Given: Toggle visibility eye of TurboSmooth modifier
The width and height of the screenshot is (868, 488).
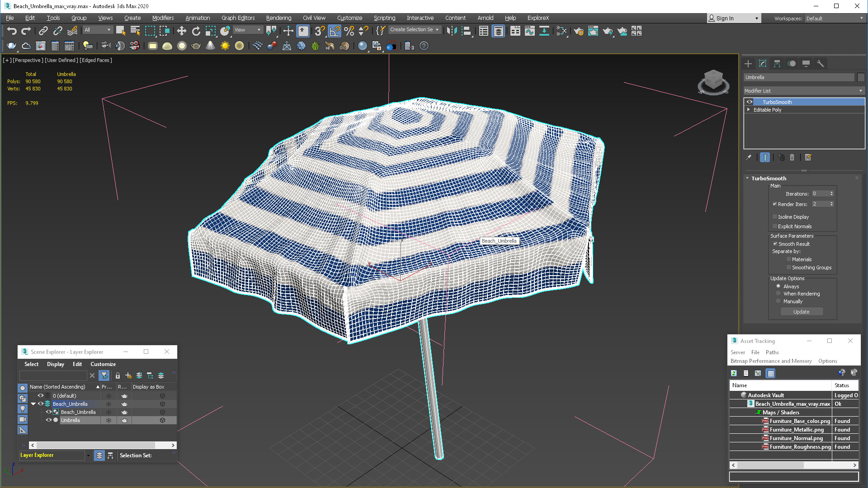Looking at the screenshot, I should (x=750, y=102).
